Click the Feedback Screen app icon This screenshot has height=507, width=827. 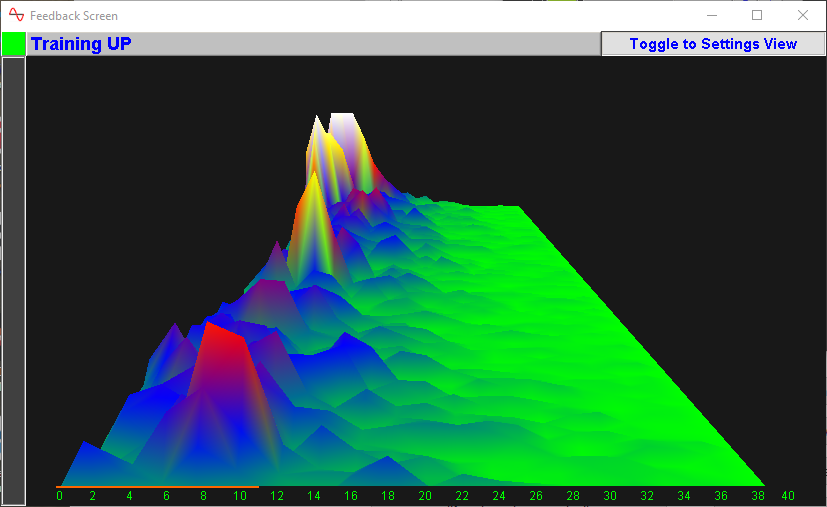16,15
